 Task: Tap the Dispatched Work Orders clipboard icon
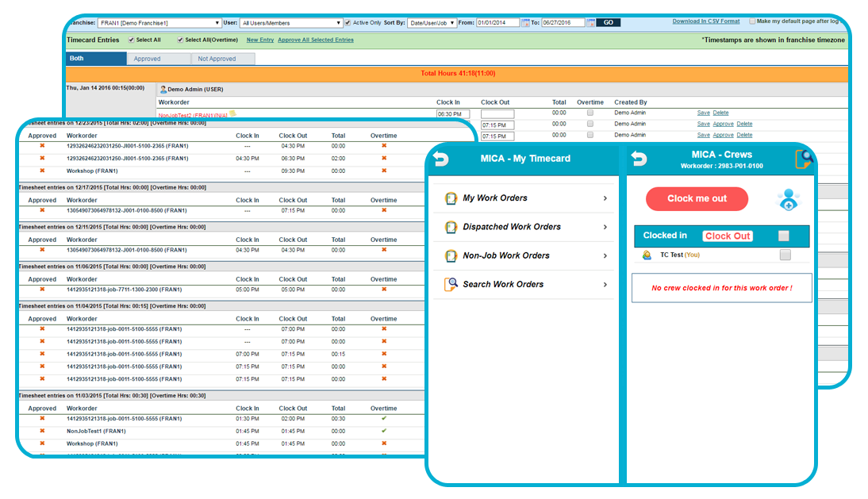click(x=451, y=227)
